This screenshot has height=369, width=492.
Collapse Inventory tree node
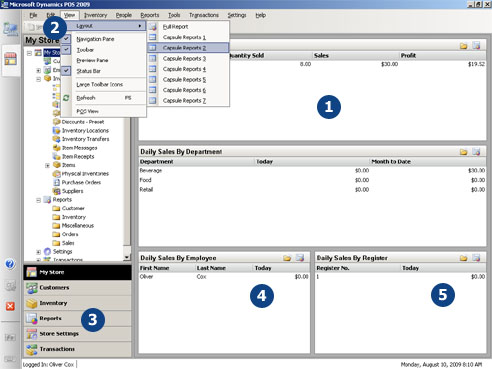(38, 79)
